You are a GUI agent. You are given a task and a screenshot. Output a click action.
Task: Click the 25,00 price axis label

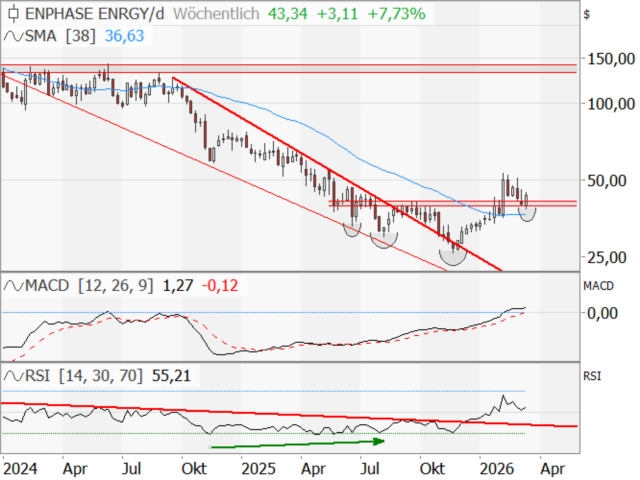[607, 258]
